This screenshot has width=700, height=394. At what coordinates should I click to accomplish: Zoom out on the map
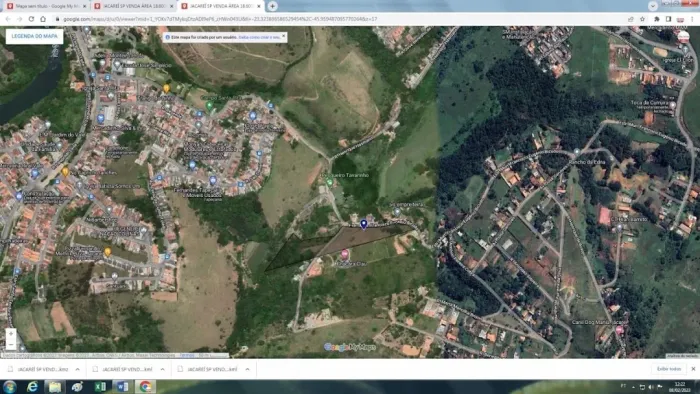tap(11, 344)
